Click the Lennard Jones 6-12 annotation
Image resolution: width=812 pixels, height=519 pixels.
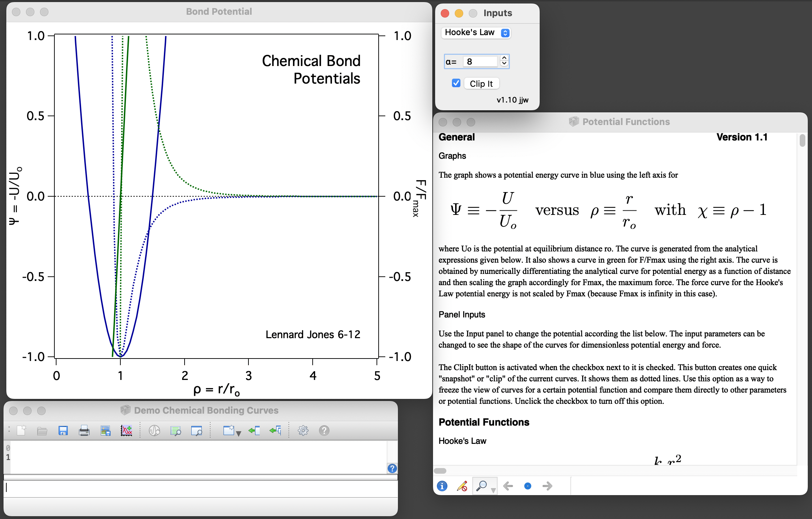[x=313, y=334]
